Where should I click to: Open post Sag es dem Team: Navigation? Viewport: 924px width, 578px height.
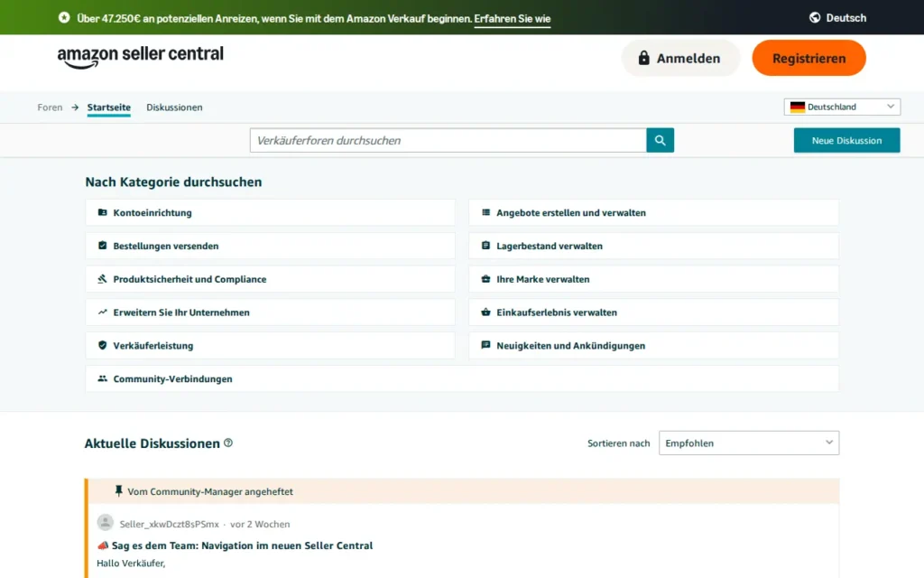point(242,545)
